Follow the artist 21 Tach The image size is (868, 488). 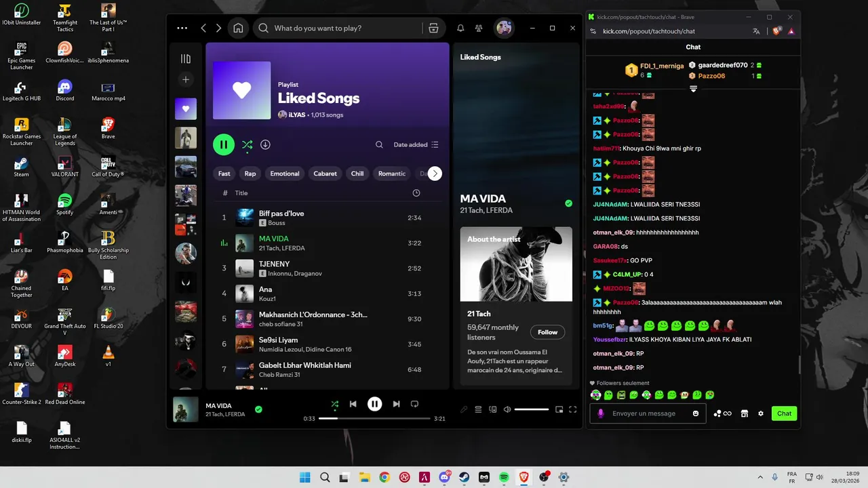pos(547,332)
